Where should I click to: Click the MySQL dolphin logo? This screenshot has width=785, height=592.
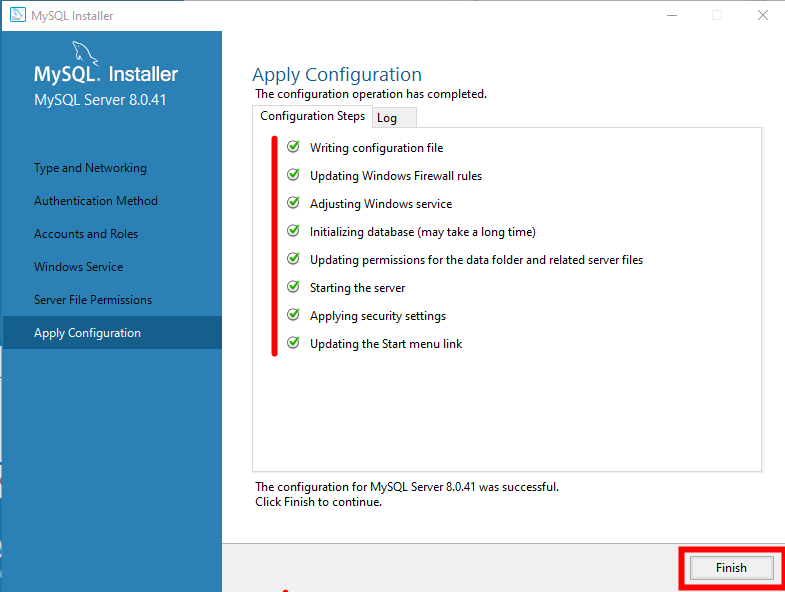pos(85,53)
